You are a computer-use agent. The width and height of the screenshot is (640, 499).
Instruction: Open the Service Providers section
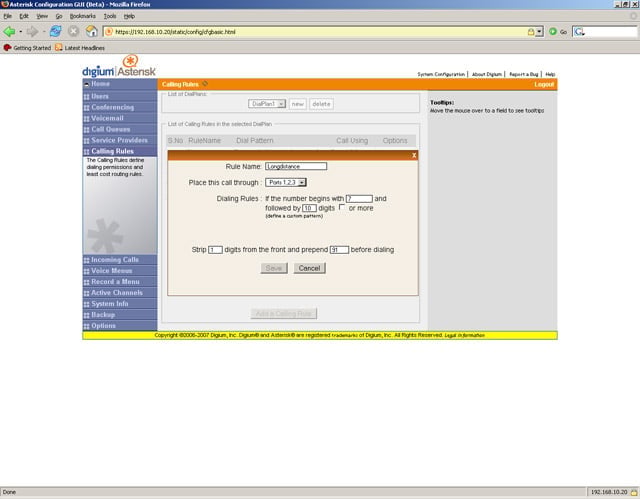tap(120, 140)
